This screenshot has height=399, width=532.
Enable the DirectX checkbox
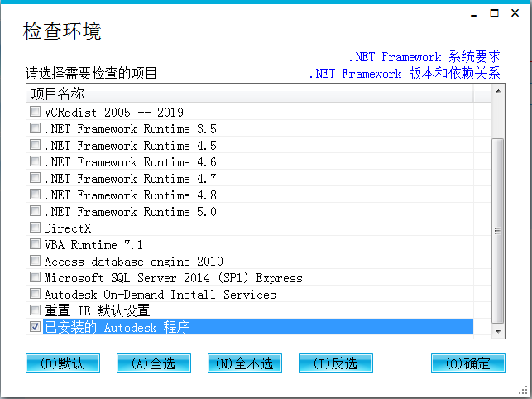(35, 227)
